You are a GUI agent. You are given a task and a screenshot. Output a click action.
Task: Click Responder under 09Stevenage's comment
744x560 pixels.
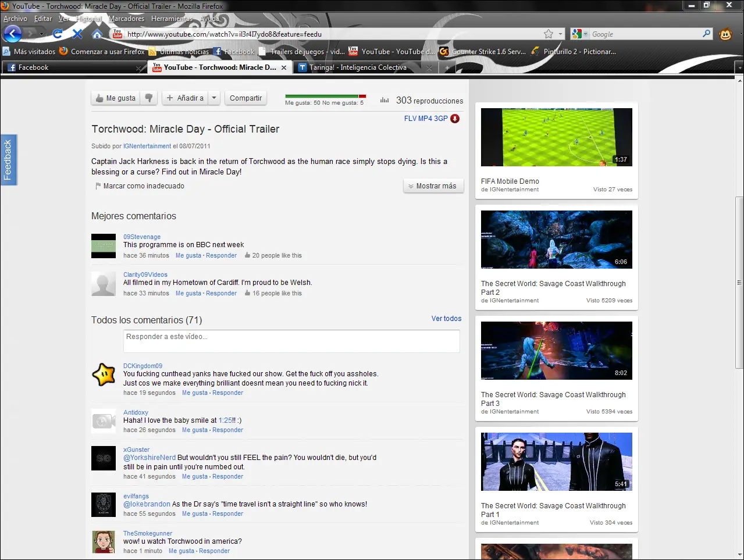coord(221,255)
